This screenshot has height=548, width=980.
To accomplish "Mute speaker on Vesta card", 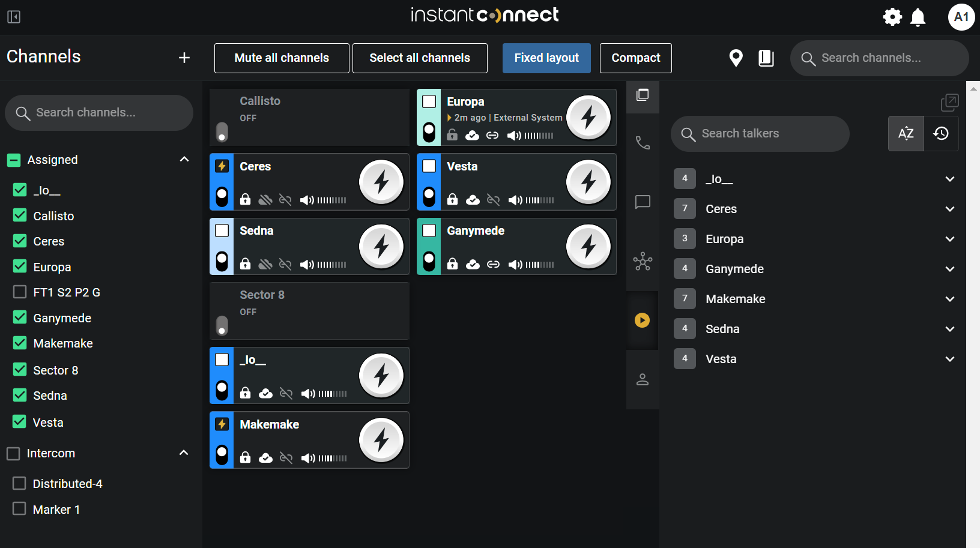I will tap(515, 200).
